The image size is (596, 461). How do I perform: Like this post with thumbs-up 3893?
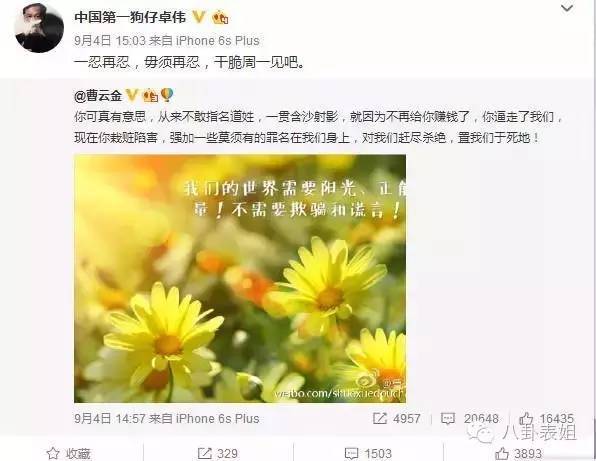518,453
